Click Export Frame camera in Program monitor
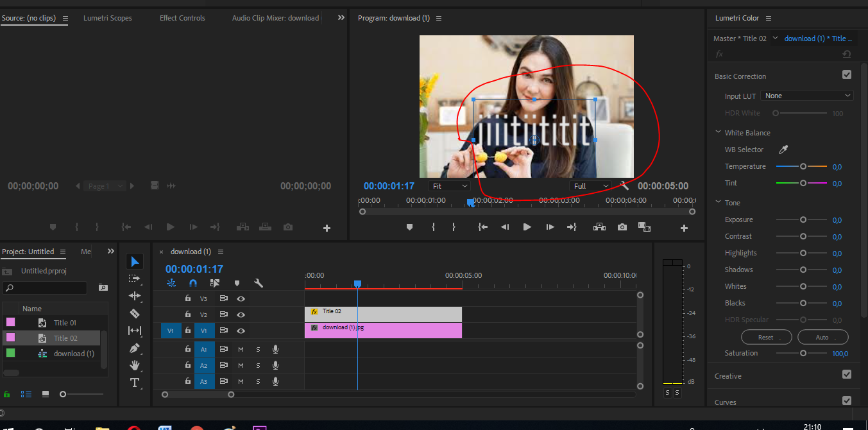 tap(622, 227)
